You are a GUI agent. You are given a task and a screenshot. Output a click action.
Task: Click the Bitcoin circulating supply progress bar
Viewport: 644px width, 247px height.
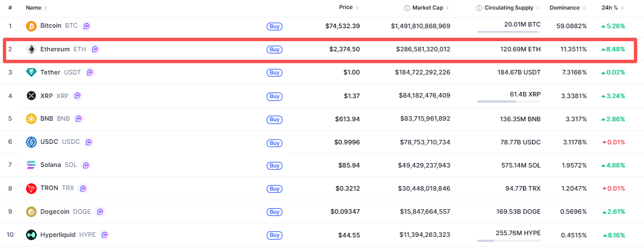508,32
